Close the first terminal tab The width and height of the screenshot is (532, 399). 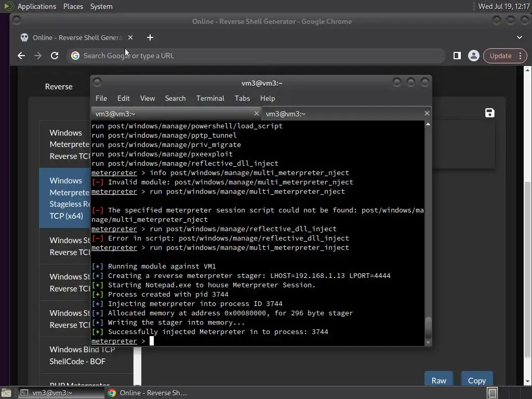click(257, 113)
